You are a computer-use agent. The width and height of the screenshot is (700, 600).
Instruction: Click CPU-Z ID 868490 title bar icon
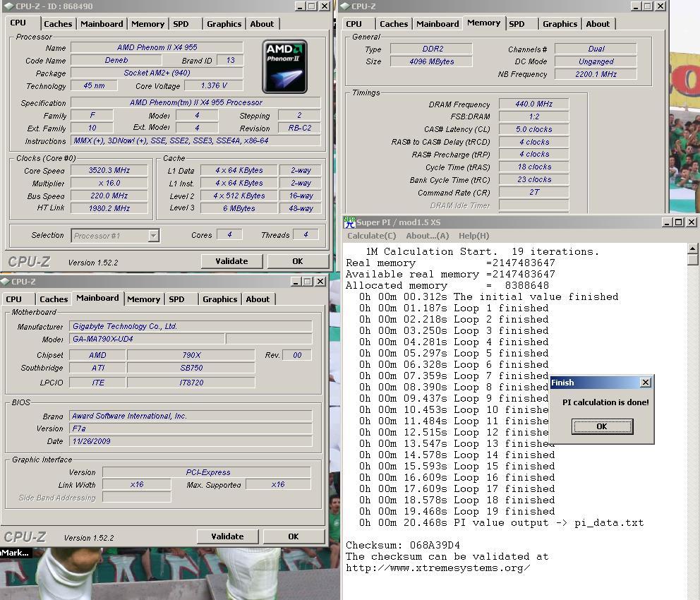[8, 6]
